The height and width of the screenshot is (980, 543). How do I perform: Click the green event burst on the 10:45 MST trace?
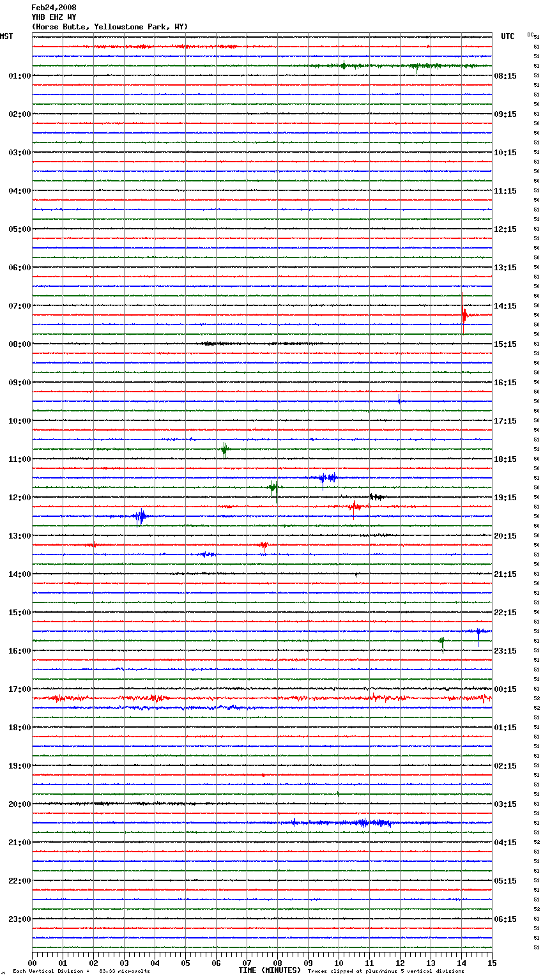point(224,450)
